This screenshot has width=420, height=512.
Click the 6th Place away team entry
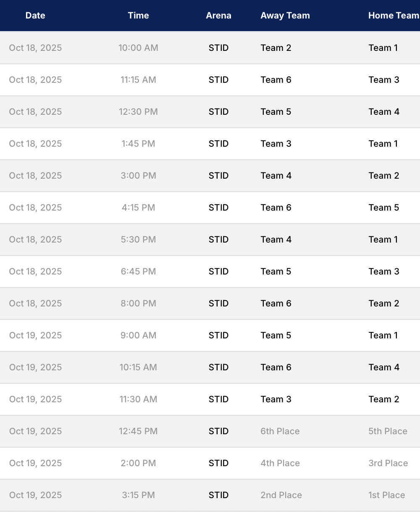pyautogui.click(x=280, y=431)
